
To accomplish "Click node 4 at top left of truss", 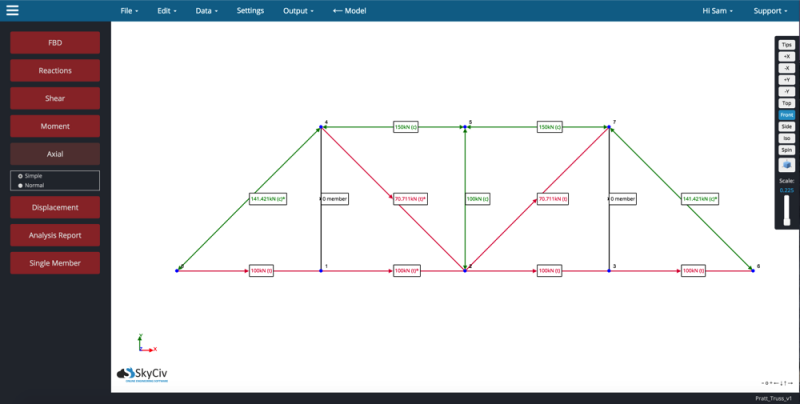I will pyautogui.click(x=321, y=127).
